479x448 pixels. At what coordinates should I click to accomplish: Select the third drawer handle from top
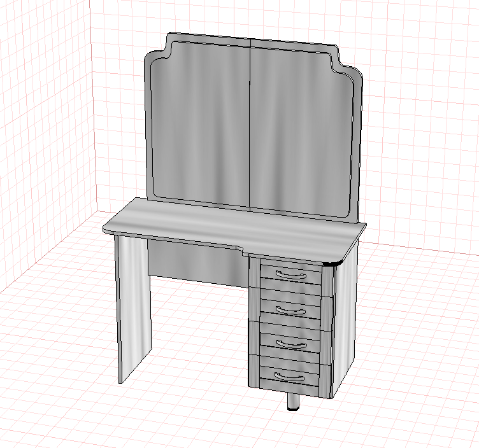click(290, 344)
